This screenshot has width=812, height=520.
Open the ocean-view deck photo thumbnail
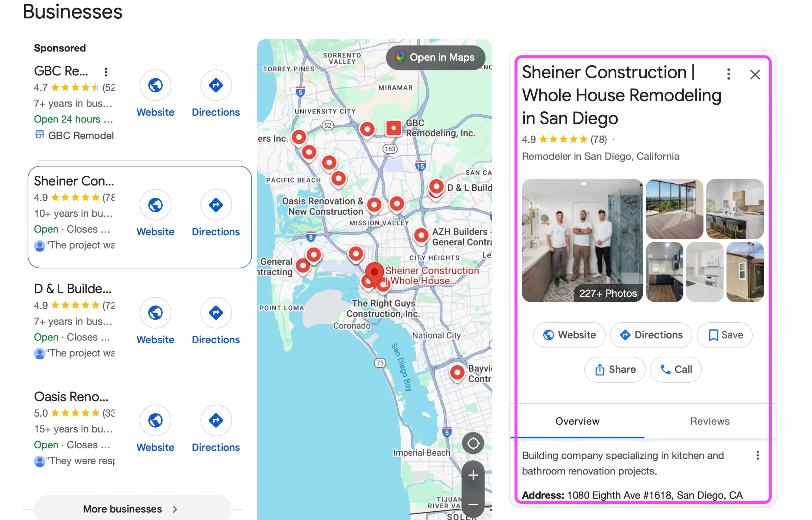(674, 209)
